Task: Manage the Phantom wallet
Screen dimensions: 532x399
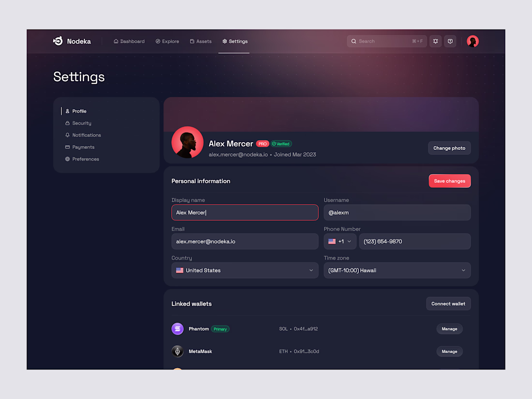Action: pos(449,329)
